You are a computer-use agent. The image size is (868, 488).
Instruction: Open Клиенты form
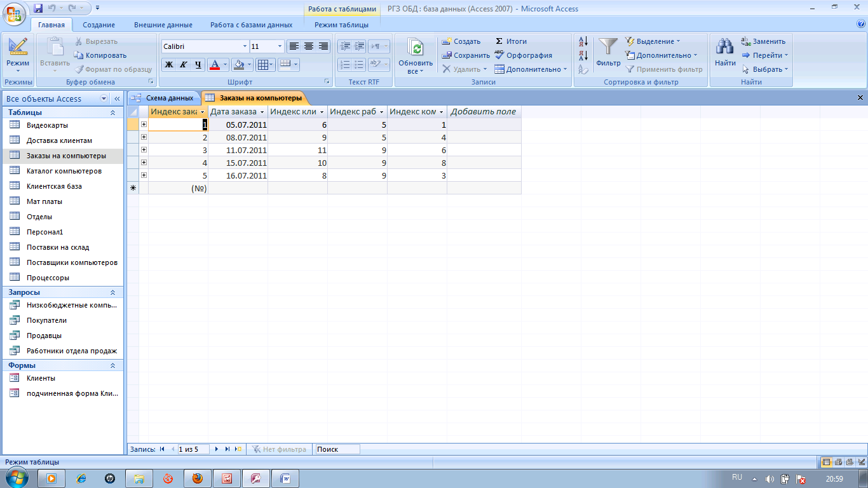point(62,378)
